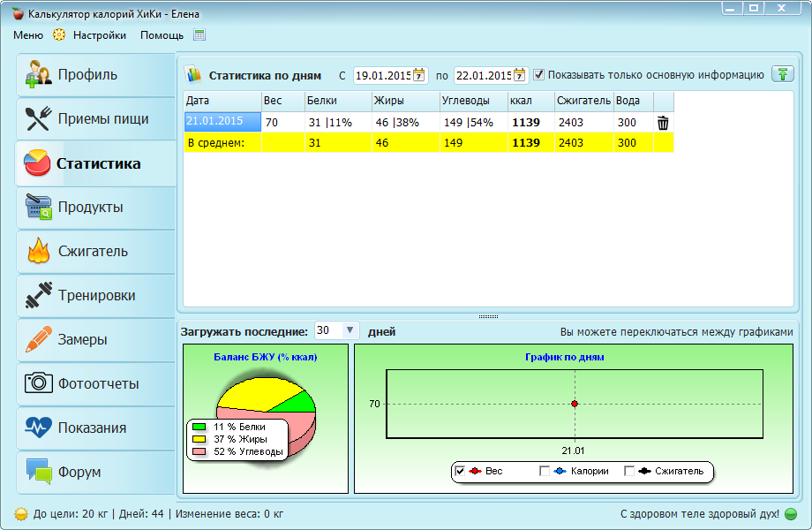Open the Меню menu
Image resolution: width=812 pixels, height=530 pixels.
28,35
